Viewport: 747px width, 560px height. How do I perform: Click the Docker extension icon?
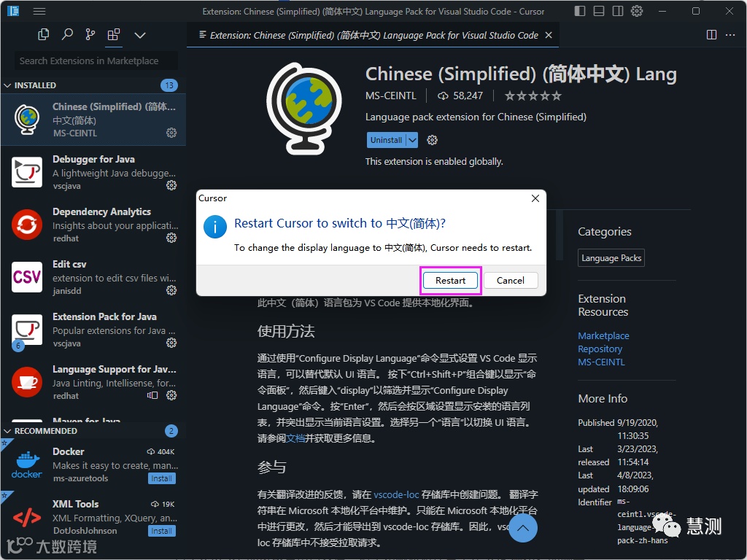click(27, 464)
